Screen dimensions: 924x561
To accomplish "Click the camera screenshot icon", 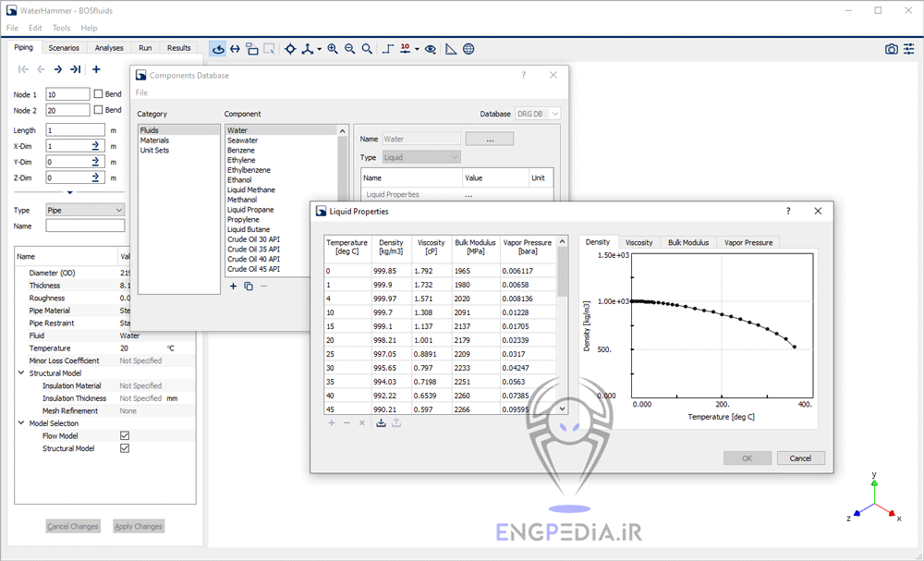I will pyautogui.click(x=891, y=49).
